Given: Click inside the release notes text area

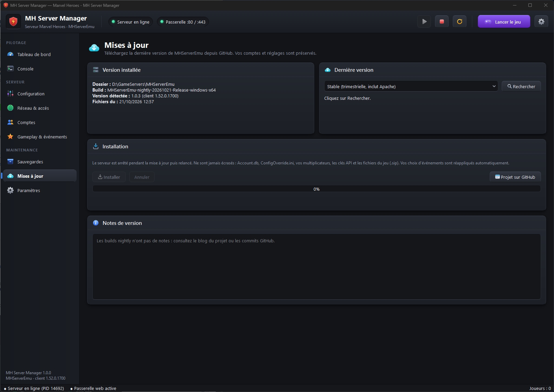Looking at the screenshot, I should point(316,267).
